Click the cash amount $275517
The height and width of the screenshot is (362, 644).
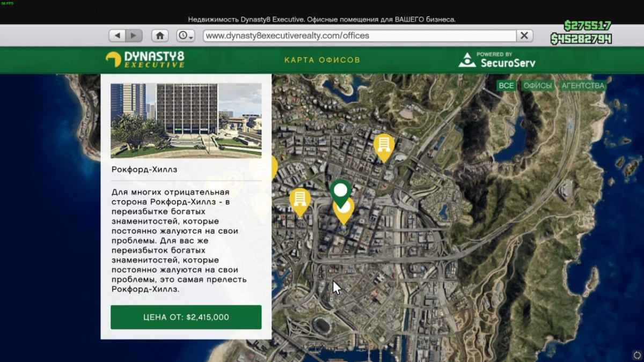coord(587,26)
